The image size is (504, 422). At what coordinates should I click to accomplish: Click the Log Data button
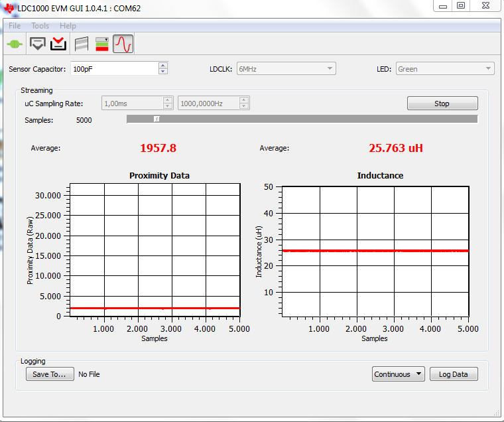[x=454, y=374]
